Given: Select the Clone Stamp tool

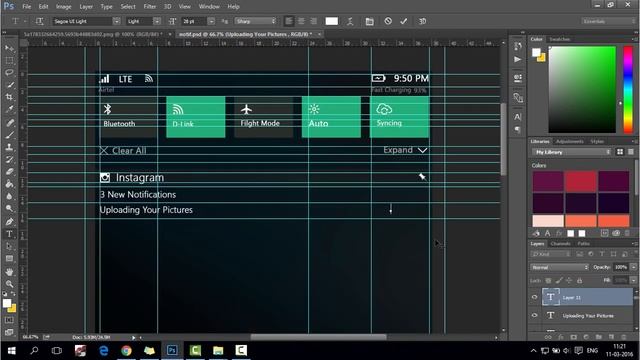Looking at the screenshot, I should pos(9,147).
